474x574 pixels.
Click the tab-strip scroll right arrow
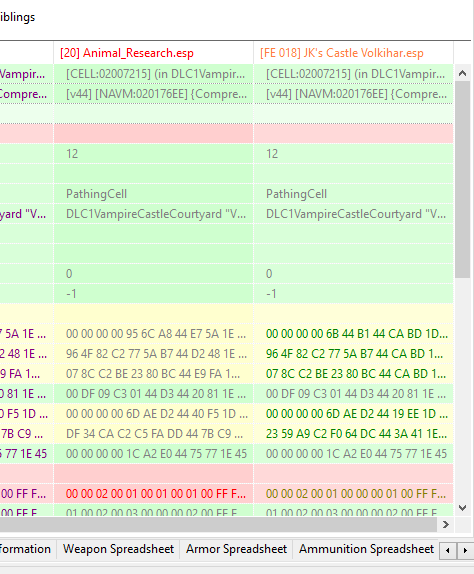pos(465,550)
